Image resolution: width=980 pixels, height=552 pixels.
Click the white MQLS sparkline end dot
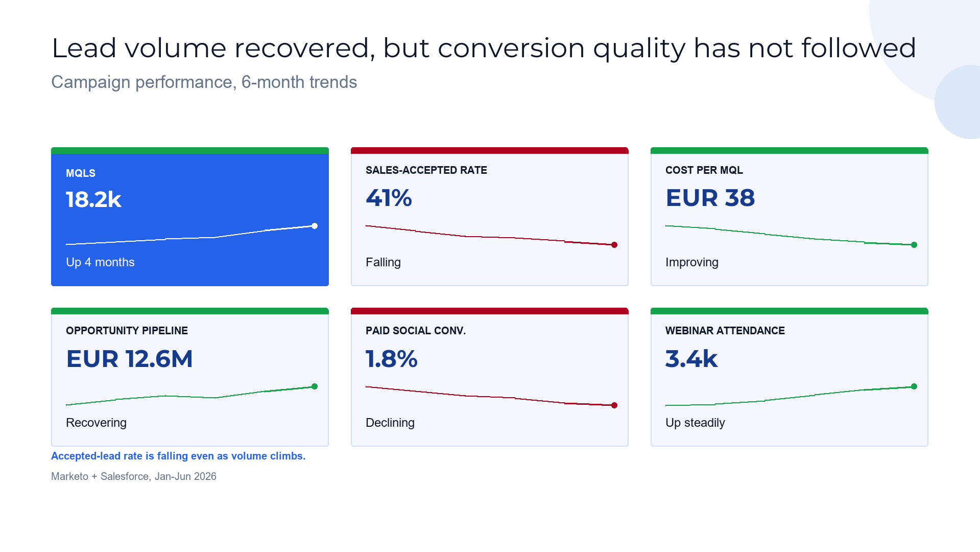click(315, 226)
